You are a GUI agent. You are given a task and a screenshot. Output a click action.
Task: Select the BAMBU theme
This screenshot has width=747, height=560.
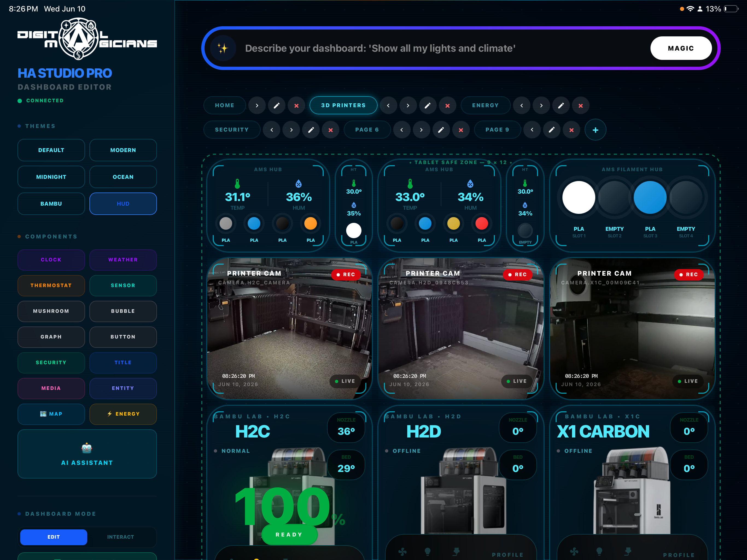click(x=51, y=204)
